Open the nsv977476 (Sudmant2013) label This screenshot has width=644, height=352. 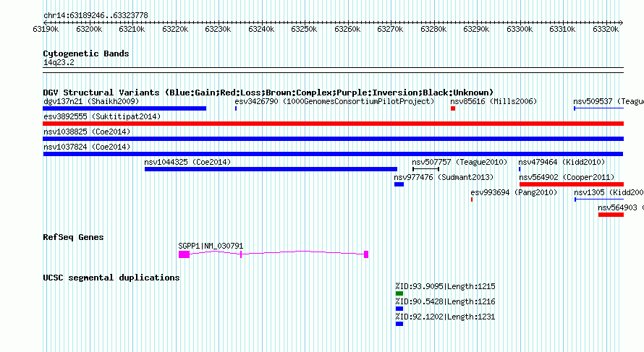[444, 177]
